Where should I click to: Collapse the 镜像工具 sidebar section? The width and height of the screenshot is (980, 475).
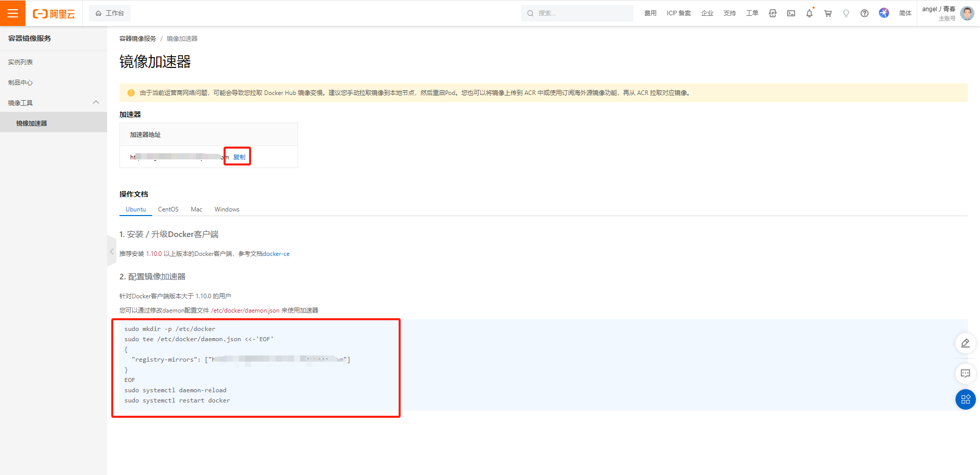(x=96, y=103)
